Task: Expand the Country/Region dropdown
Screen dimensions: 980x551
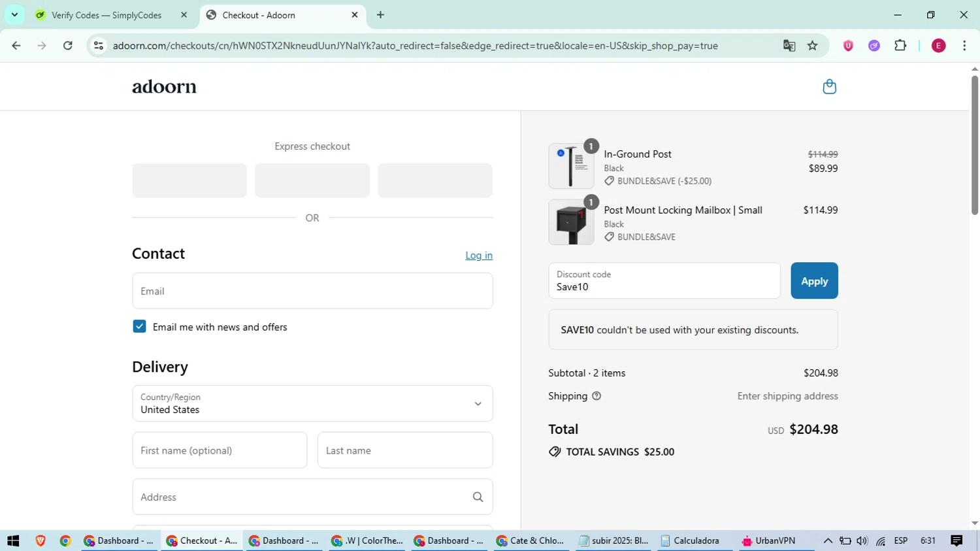Action: click(312, 403)
